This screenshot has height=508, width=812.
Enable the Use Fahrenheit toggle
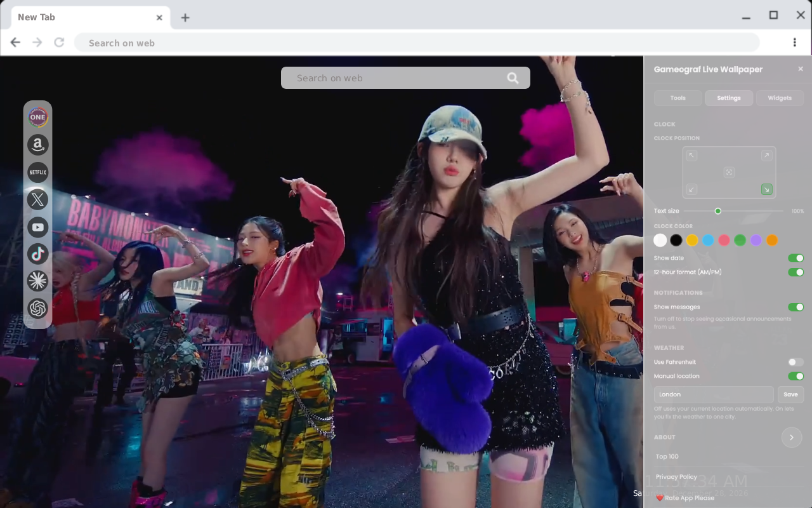click(x=796, y=362)
